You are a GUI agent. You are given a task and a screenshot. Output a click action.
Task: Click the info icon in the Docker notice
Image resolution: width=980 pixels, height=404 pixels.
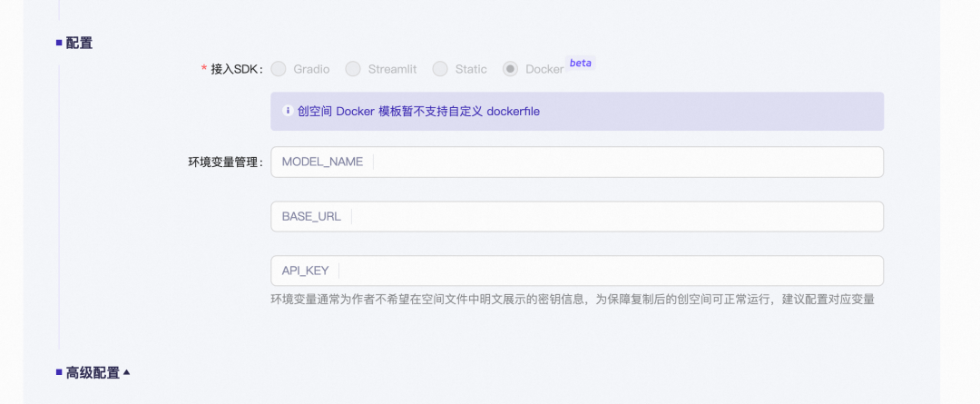288,112
